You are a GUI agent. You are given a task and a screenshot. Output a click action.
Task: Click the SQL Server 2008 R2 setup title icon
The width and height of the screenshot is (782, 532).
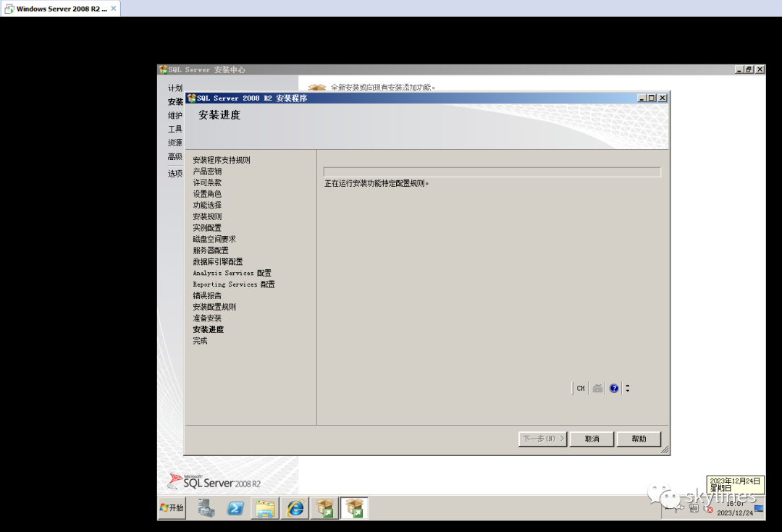click(191, 98)
